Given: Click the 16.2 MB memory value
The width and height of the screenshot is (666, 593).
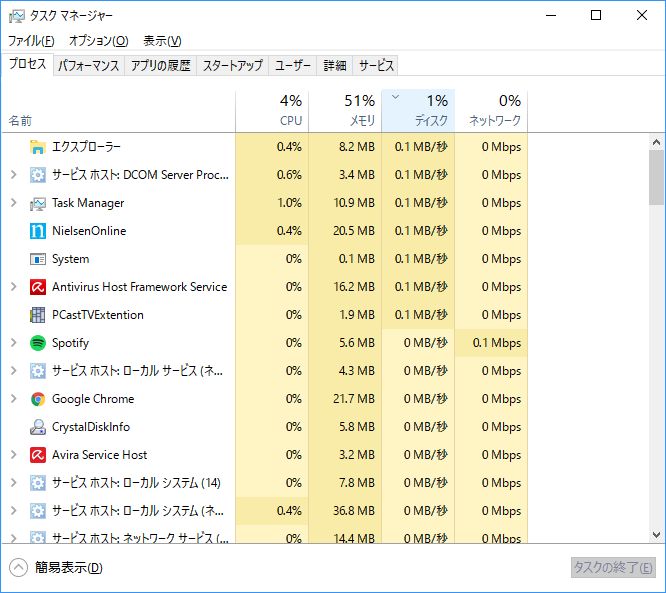Looking at the screenshot, I should (x=354, y=287).
